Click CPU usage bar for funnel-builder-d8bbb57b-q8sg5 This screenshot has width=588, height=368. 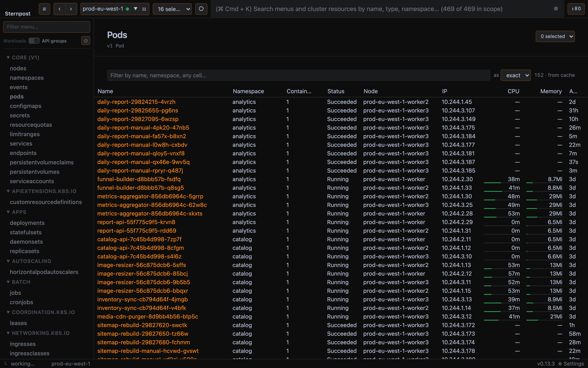coord(502,191)
